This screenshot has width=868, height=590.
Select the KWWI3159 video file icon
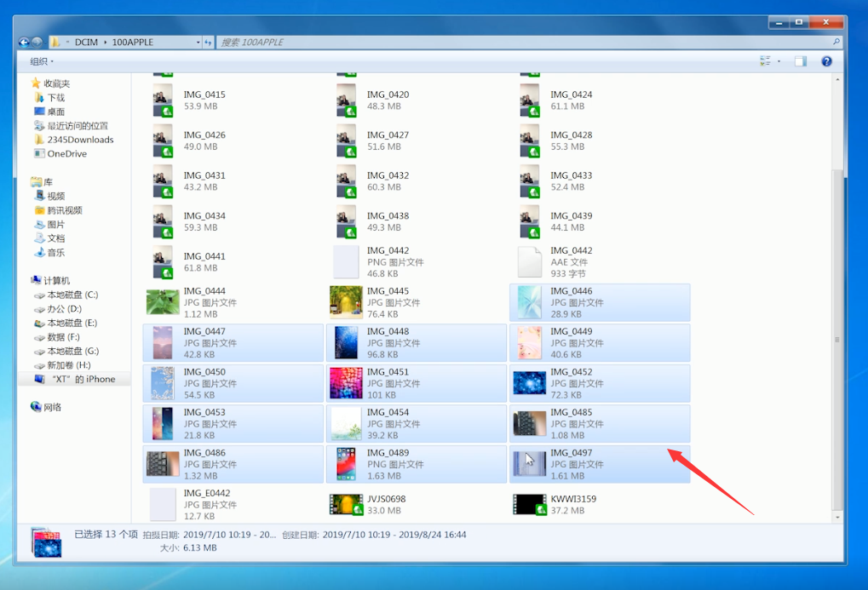530,504
